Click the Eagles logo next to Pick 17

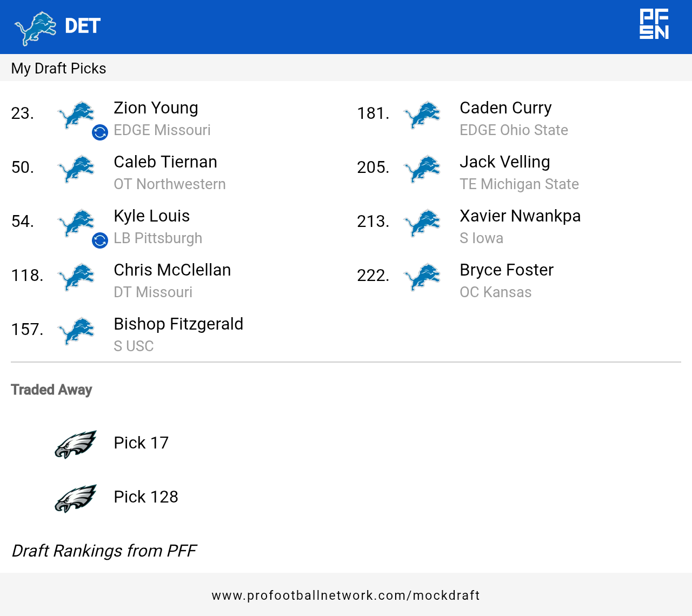coord(76,444)
